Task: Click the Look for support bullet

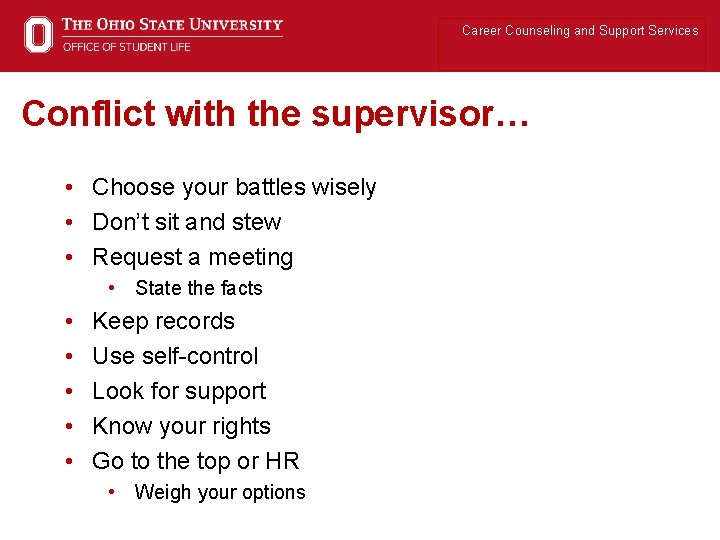Action: (x=179, y=391)
